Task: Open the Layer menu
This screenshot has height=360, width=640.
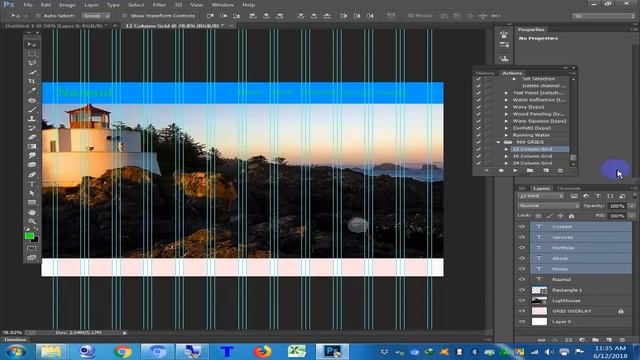Action: click(x=91, y=5)
